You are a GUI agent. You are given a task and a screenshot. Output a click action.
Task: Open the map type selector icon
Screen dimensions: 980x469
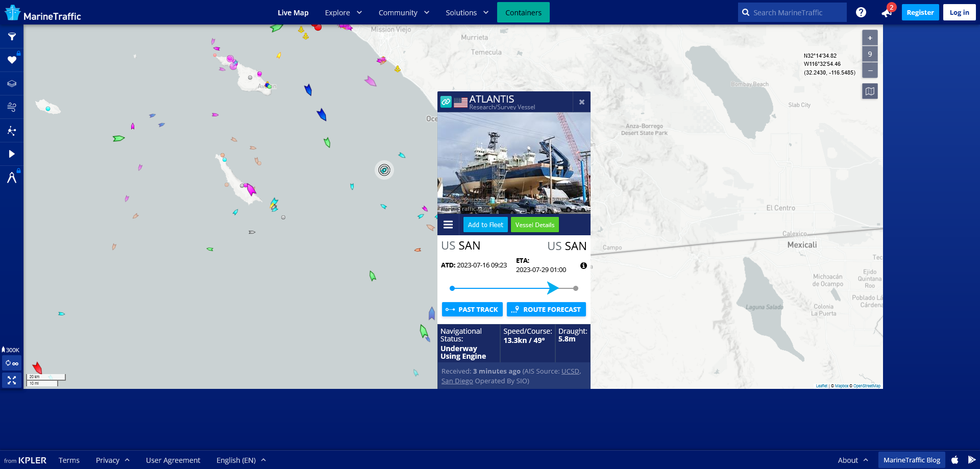(x=870, y=91)
